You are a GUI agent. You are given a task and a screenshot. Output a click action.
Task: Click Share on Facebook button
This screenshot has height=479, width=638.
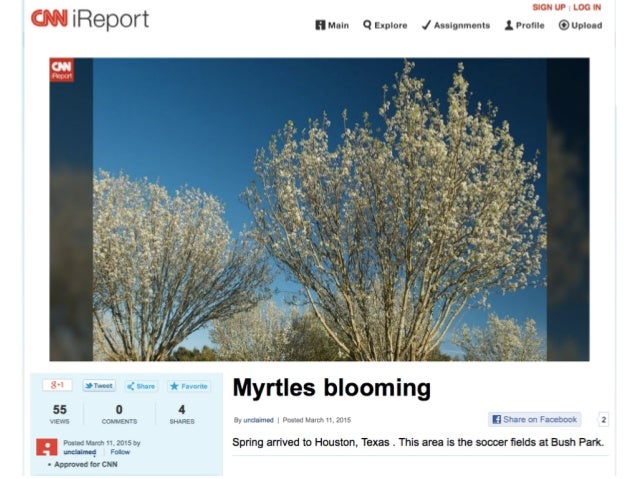535,419
